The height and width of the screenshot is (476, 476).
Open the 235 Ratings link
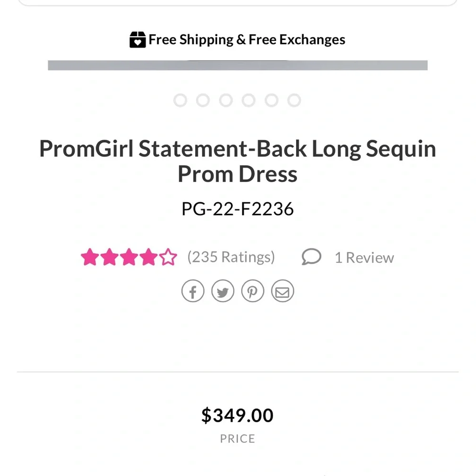click(x=231, y=257)
